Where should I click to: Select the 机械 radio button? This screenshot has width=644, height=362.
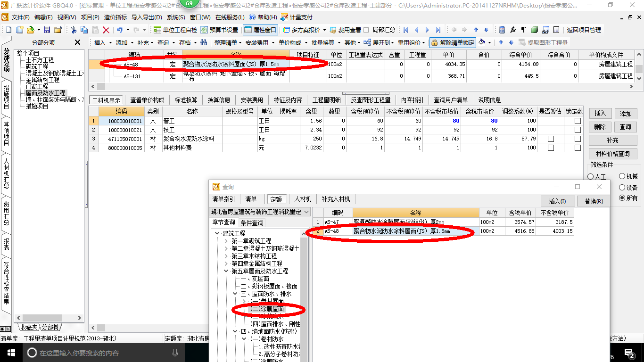622,176
